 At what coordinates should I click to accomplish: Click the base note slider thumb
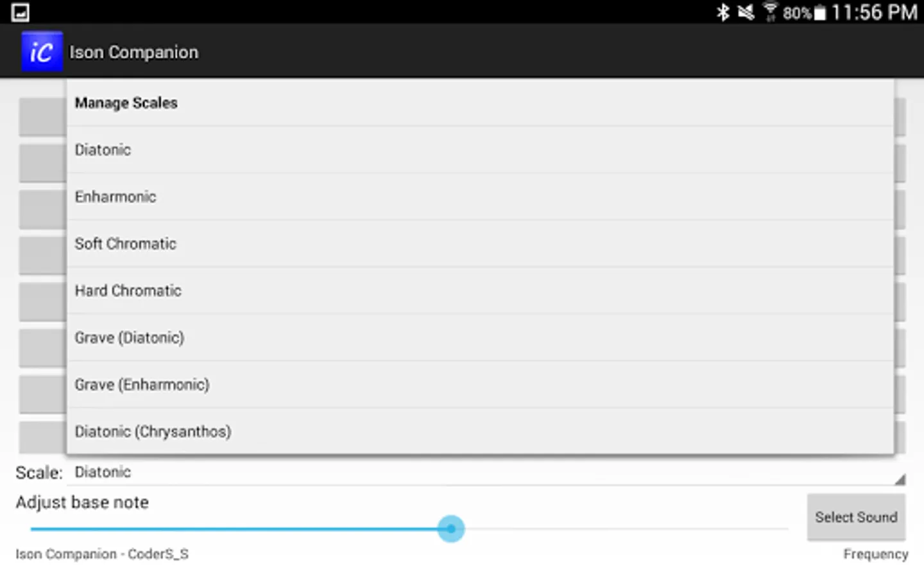[451, 529]
